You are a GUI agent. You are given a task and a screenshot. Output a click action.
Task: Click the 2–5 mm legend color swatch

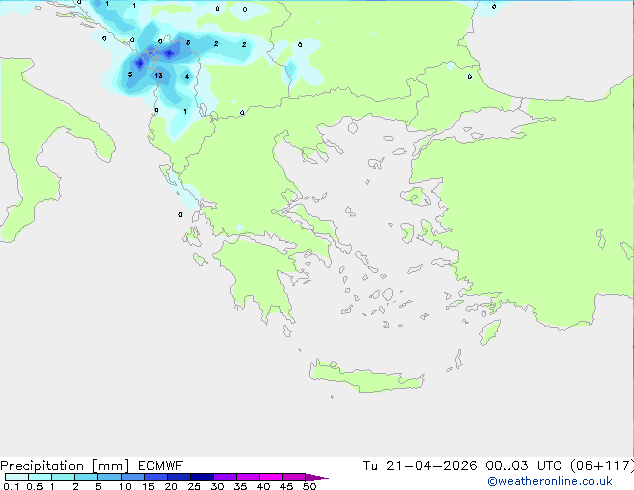tap(86, 477)
